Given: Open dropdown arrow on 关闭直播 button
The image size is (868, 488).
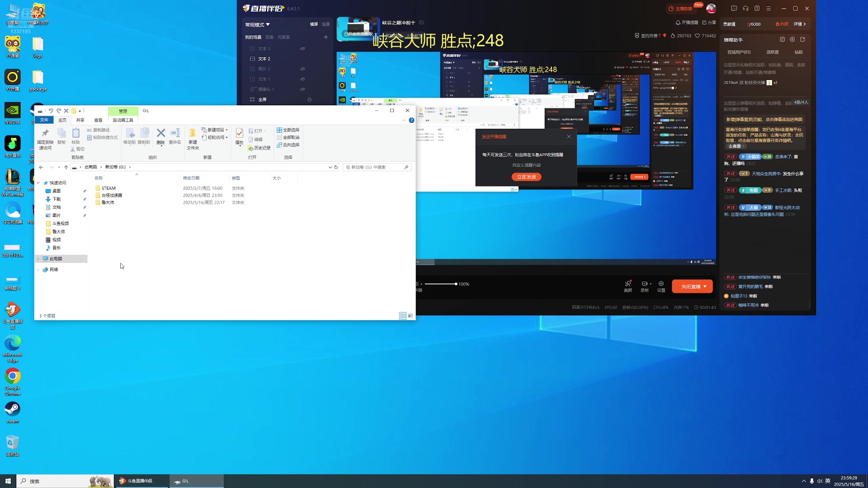Looking at the screenshot, I should point(705,286).
